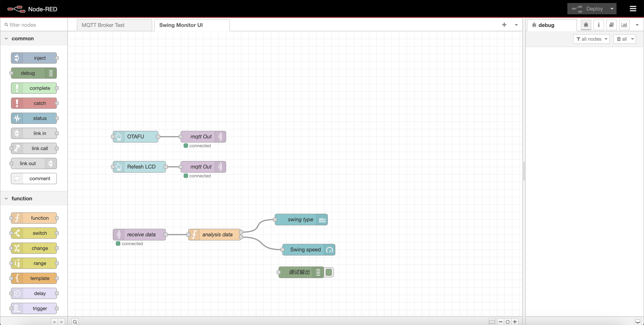This screenshot has width=644, height=325.
Task: Click the zoom in plus icon
Action: click(x=515, y=322)
